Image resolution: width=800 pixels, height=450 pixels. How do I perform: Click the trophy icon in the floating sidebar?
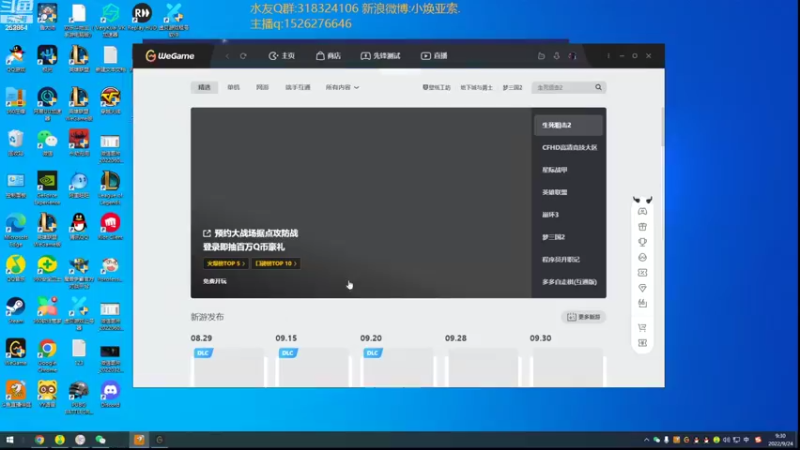642,242
